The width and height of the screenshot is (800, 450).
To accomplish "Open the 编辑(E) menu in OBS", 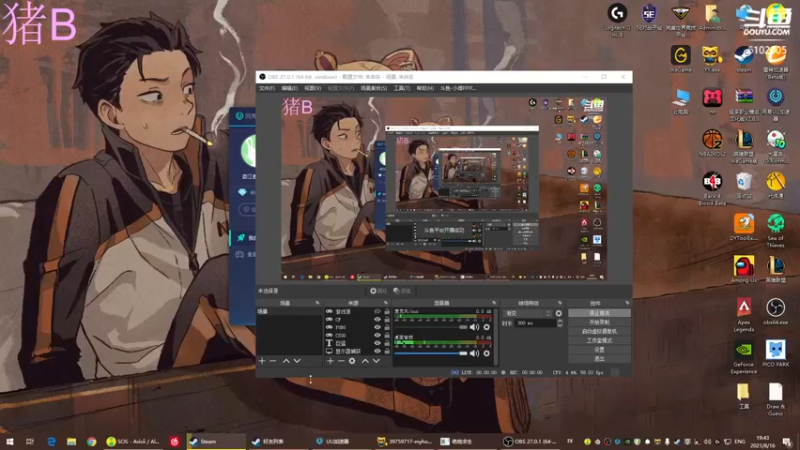I will pos(289,88).
